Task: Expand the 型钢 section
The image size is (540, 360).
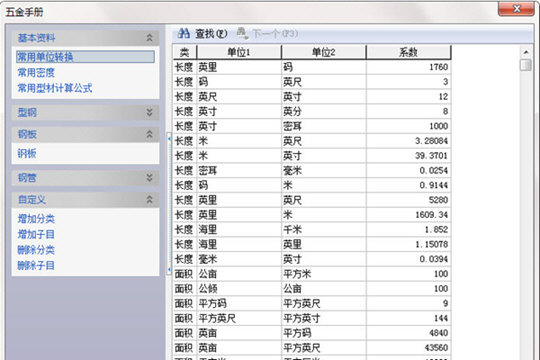Action: tap(149, 112)
